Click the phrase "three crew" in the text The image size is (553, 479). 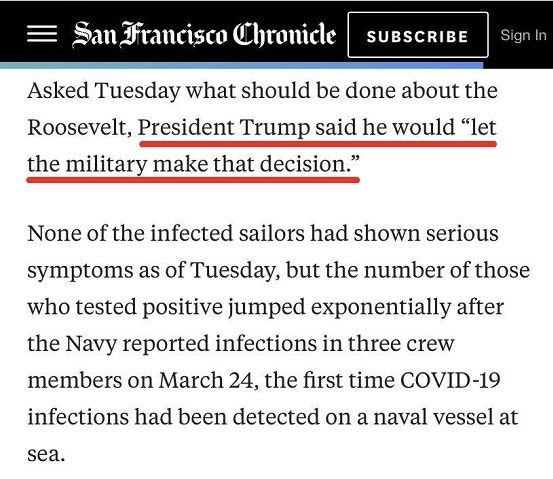click(x=401, y=344)
